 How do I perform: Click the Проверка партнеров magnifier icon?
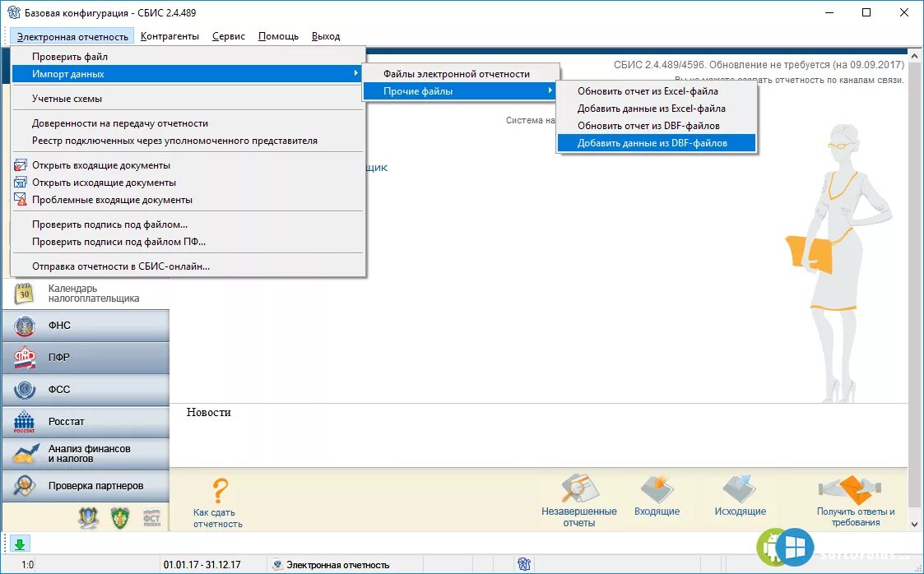click(24, 486)
